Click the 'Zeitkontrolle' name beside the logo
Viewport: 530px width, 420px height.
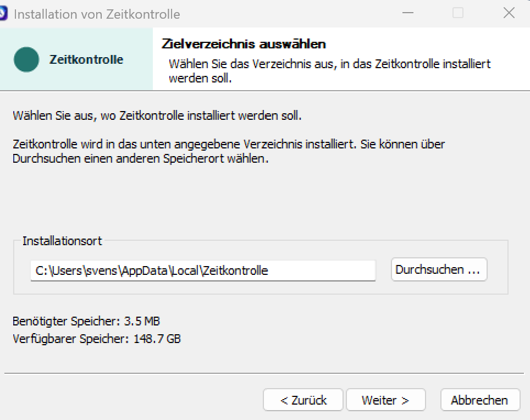(86, 59)
